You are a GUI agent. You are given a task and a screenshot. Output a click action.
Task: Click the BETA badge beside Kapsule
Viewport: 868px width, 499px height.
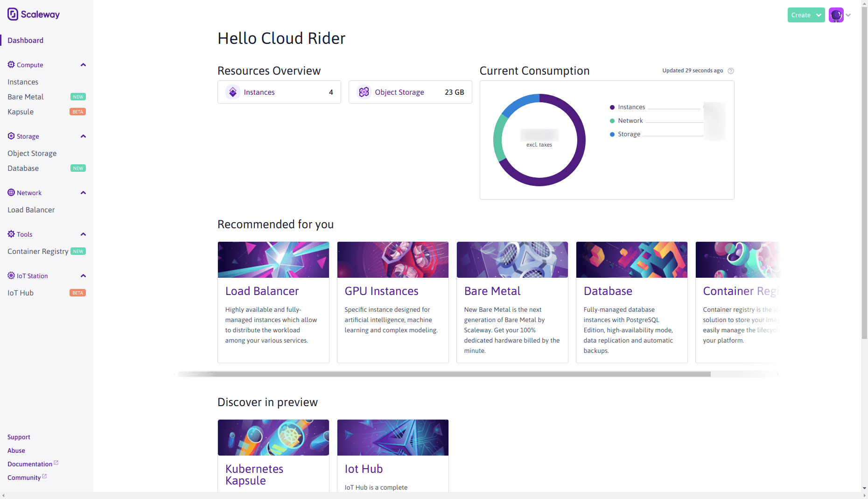pos(77,112)
